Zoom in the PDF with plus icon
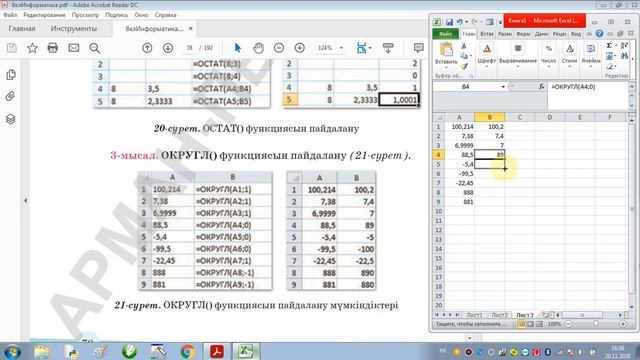640x360 pixels. click(300, 48)
